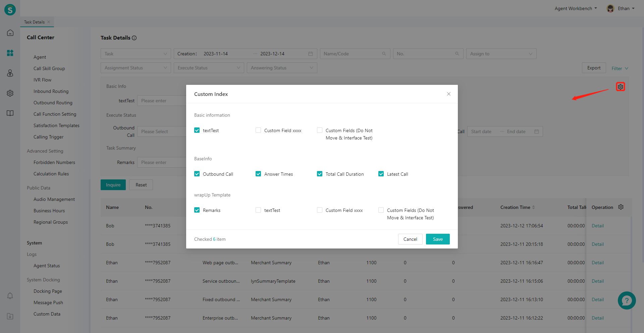This screenshot has height=333, width=644.
Task: Click the Task Details info icon
Action: tap(134, 38)
